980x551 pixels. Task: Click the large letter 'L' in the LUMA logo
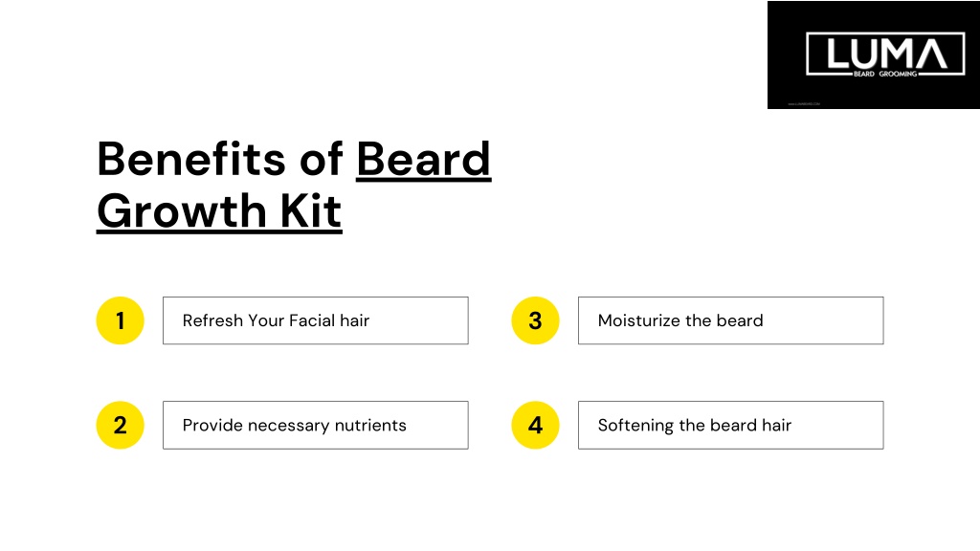[x=838, y=54]
